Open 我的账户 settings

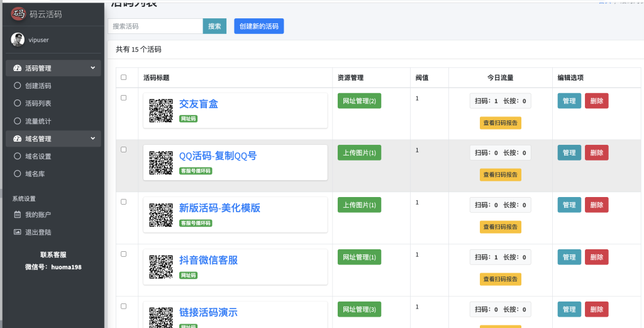coord(53,214)
